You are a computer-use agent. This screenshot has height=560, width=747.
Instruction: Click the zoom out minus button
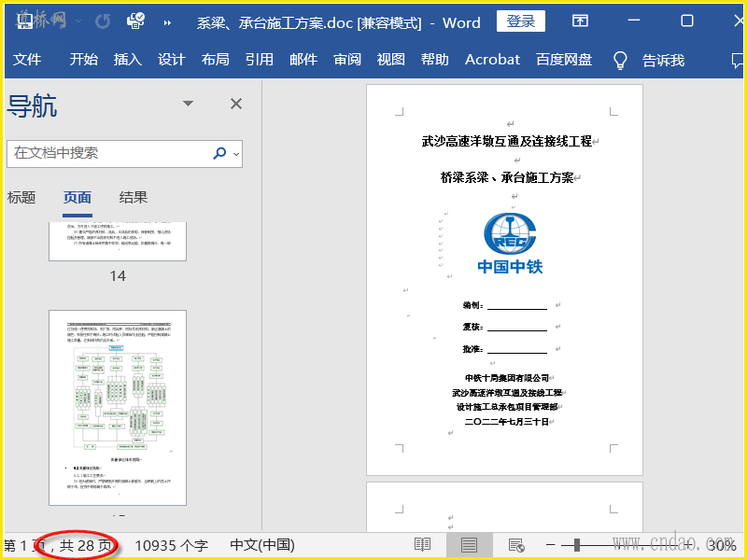click(x=551, y=545)
